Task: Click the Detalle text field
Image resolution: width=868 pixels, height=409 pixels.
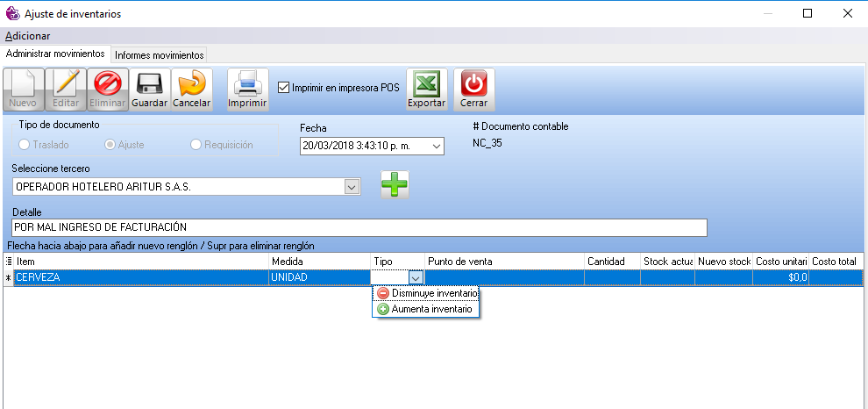Action: point(359,228)
